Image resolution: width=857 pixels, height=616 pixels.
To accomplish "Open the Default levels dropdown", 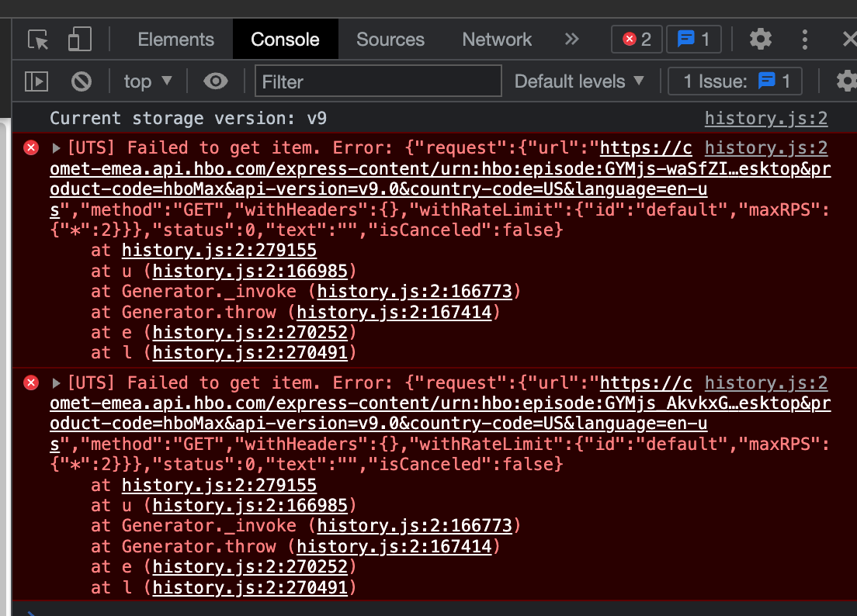I will pos(579,81).
